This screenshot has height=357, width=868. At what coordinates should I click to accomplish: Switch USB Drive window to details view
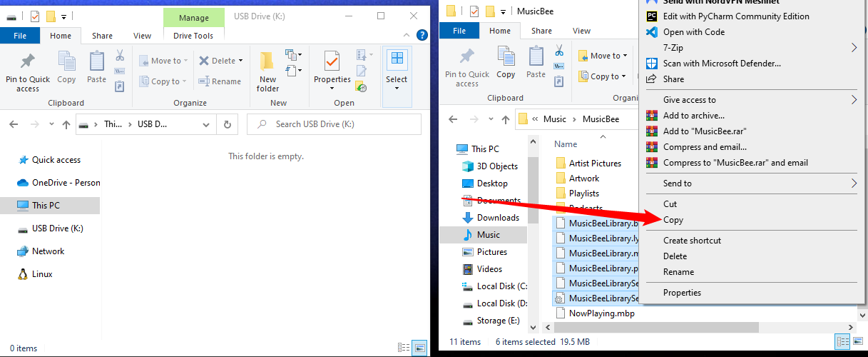click(404, 348)
